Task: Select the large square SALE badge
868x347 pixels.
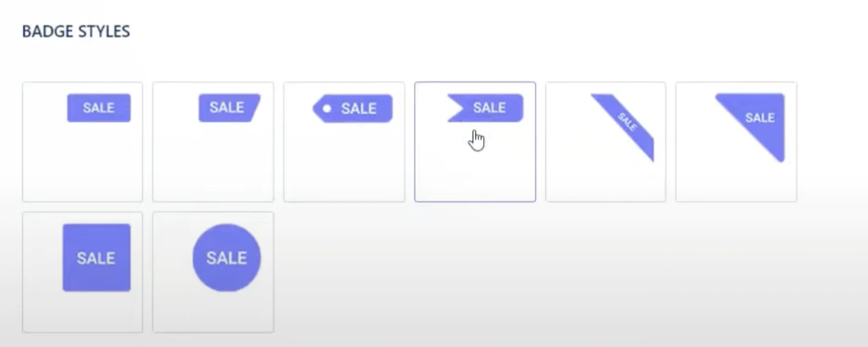Action: [x=97, y=258]
